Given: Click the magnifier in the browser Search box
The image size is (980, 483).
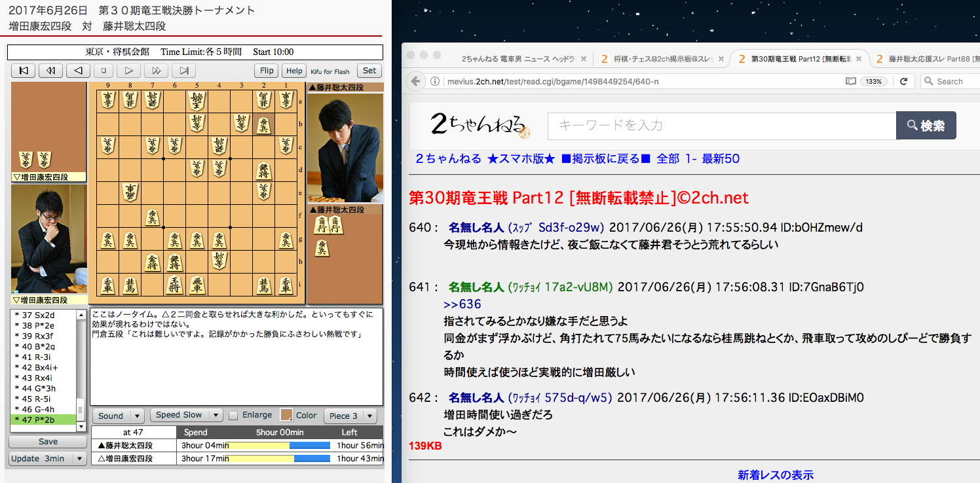Looking at the screenshot, I should pyautogui.click(x=928, y=81).
